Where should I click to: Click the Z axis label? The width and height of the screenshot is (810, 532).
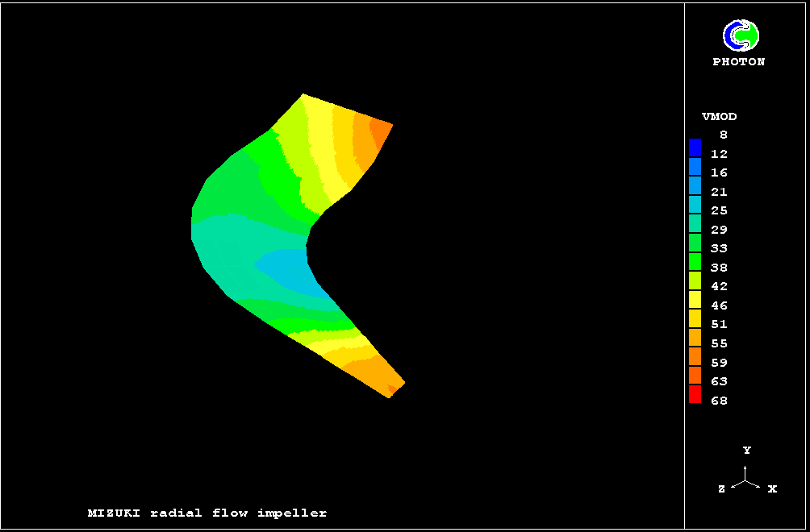pyautogui.click(x=721, y=489)
